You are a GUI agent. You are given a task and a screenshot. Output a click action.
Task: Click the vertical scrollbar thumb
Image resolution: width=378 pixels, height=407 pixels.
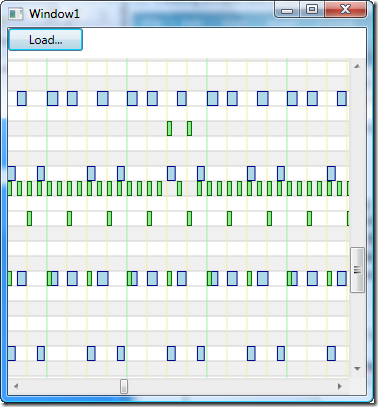[x=357, y=270]
